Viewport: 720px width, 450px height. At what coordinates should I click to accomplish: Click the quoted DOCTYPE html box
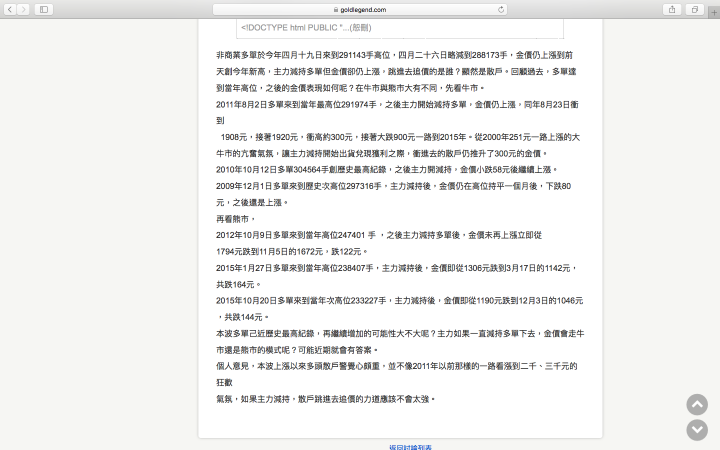(400, 27)
